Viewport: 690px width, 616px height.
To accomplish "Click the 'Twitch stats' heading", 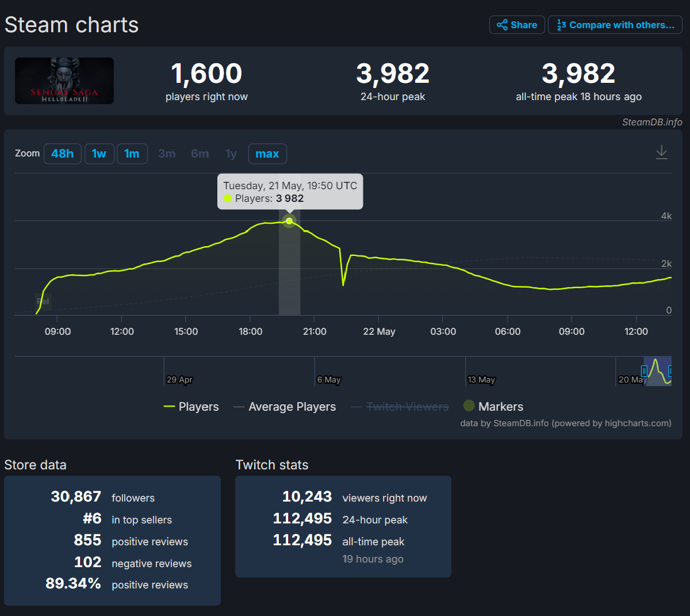I will click(x=272, y=465).
